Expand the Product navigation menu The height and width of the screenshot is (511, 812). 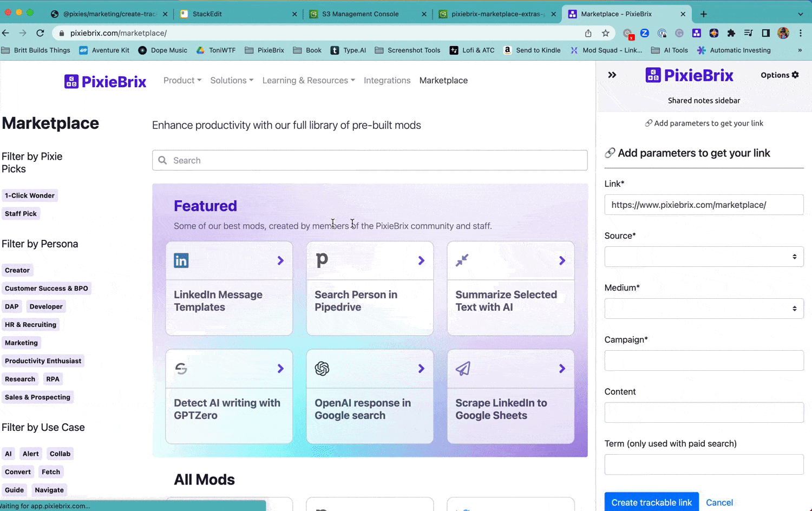tap(182, 80)
